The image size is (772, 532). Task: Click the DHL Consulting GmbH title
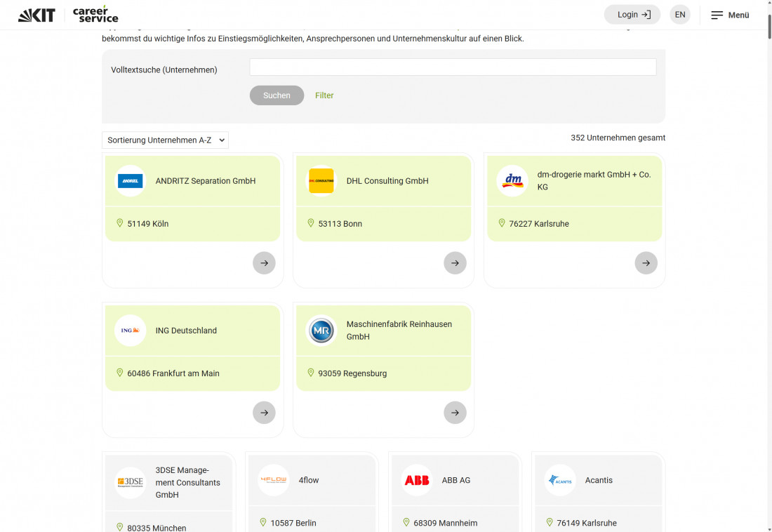387,181
